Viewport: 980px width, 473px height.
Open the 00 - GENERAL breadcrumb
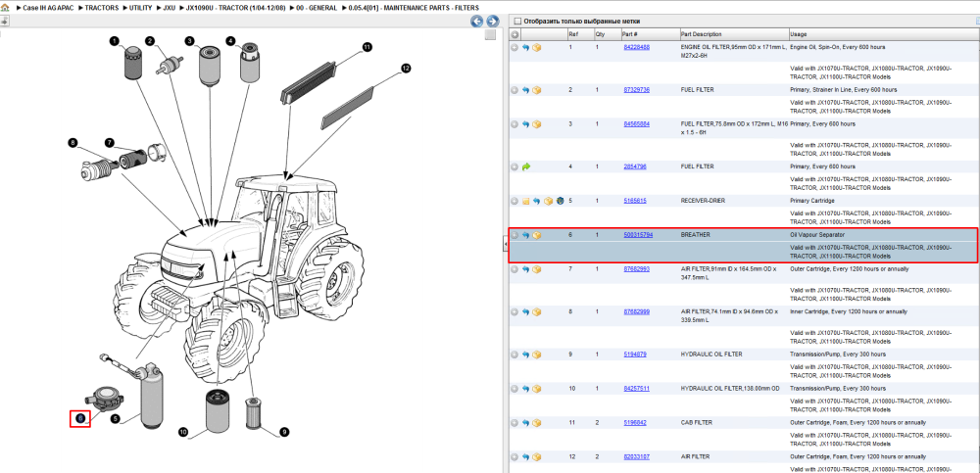pyautogui.click(x=317, y=8)
